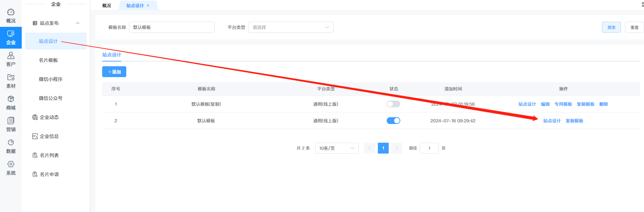Enable the status switch for 默认模板(复制)

click(x=393, y=104)
